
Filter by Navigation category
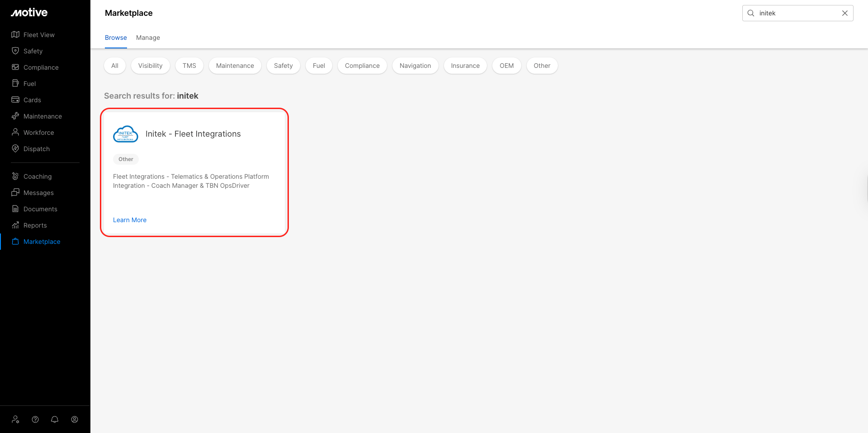(x=415, y=66)
